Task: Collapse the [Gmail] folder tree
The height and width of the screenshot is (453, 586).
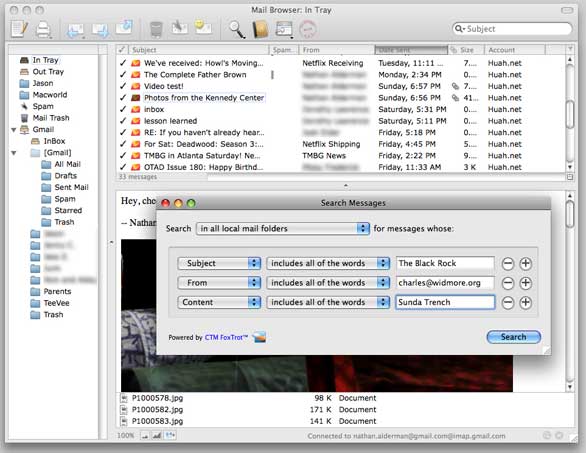Action: pyautogui.click(x=13, y=153)
